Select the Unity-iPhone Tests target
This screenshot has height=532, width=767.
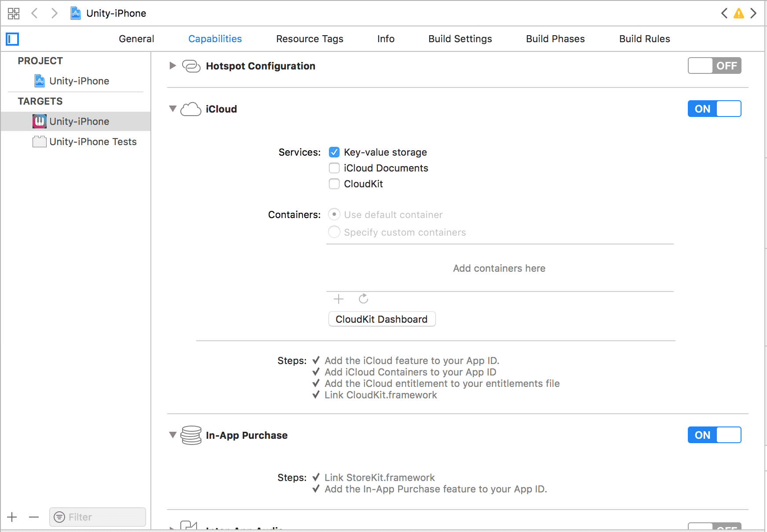pyautogui.click(x=76, y=142)
